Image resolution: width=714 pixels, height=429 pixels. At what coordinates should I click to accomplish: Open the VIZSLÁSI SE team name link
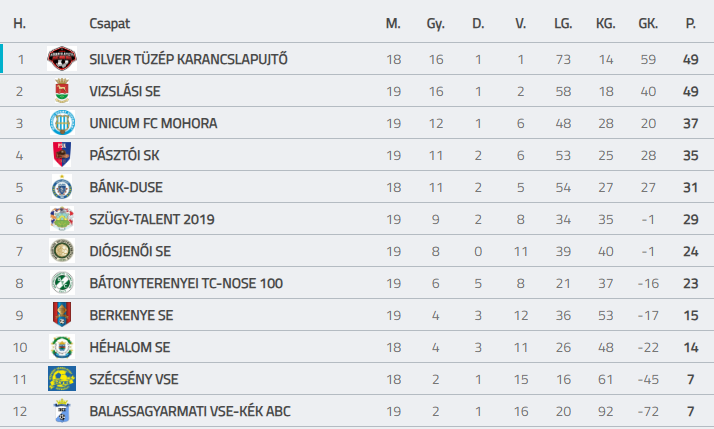pyautogui.click(x=125, y=91)
